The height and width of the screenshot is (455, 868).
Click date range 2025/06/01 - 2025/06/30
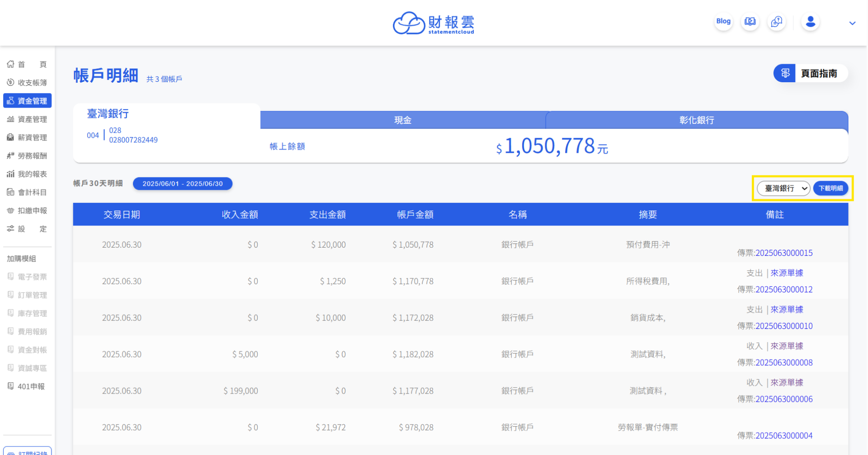pos(183,184)
